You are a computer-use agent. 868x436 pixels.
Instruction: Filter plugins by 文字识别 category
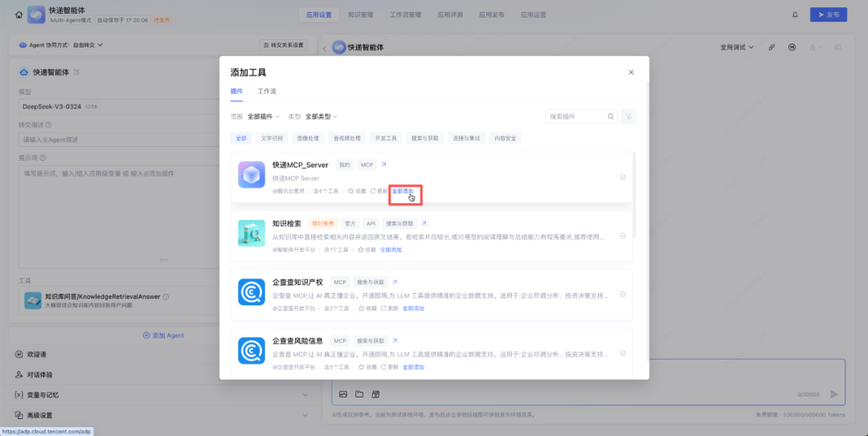pos(272,138)
